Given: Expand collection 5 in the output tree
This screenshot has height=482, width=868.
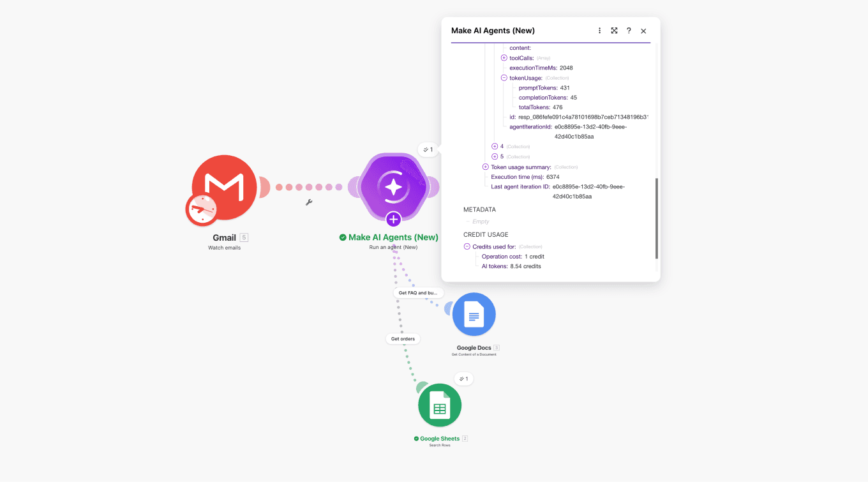Looking at the screenshot, I should [495, 156].
